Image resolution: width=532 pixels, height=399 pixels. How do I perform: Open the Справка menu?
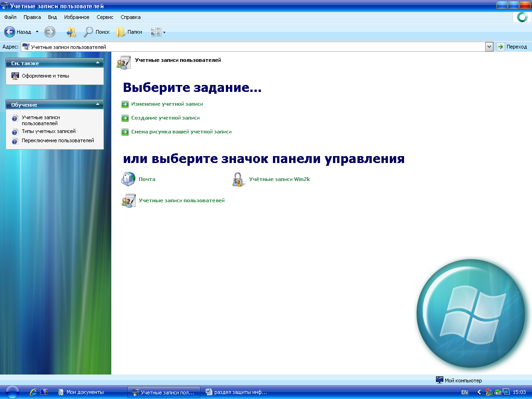tap(131, 17)
